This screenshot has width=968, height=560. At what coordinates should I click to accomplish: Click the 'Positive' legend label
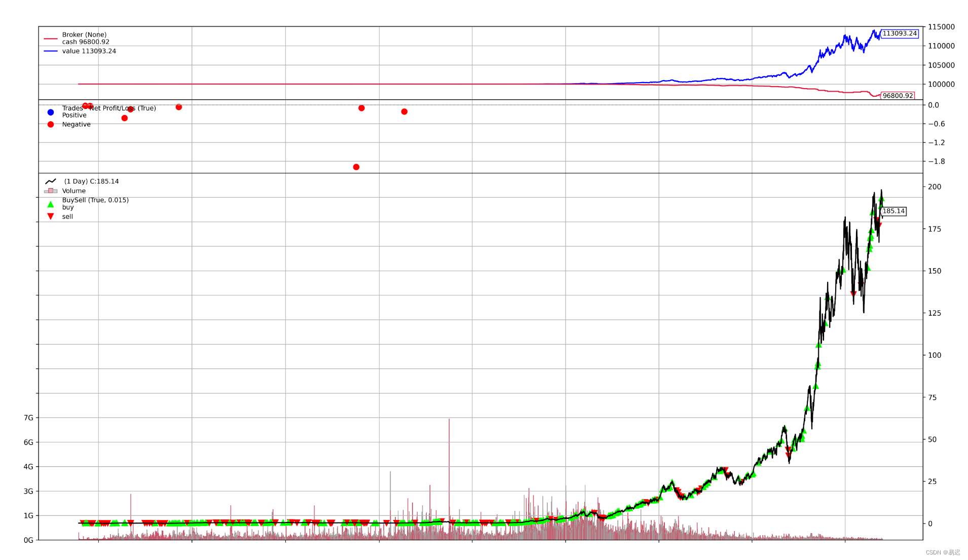tap(75, 116)
